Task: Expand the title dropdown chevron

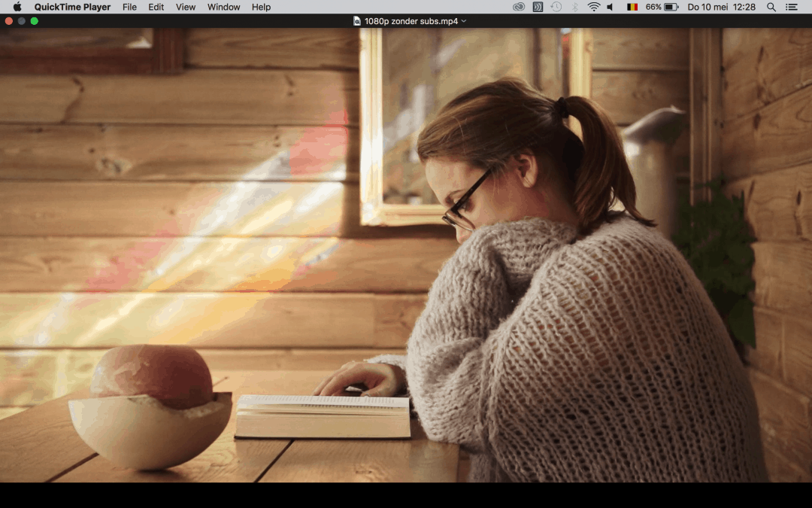Action: pyautogui.click(x=463, y=21)
